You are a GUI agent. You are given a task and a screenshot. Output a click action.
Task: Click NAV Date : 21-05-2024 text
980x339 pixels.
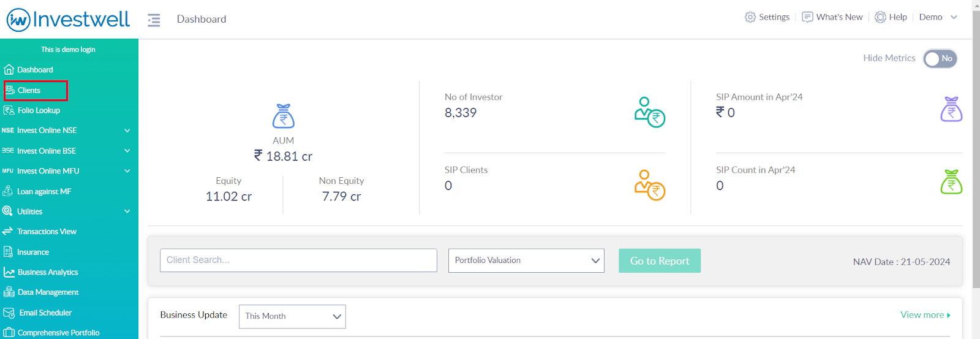pos(902,262)
